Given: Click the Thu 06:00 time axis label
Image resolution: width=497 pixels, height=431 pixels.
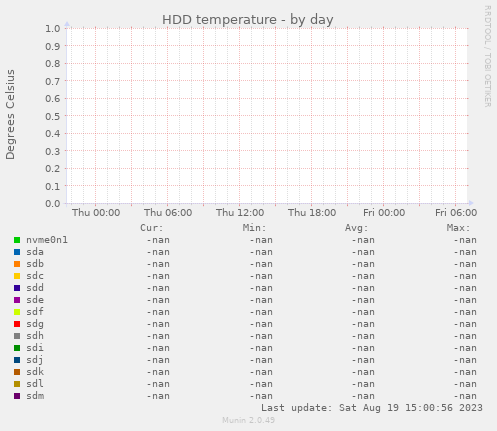Looking at the screenshot, I should (x=168, y=213).
